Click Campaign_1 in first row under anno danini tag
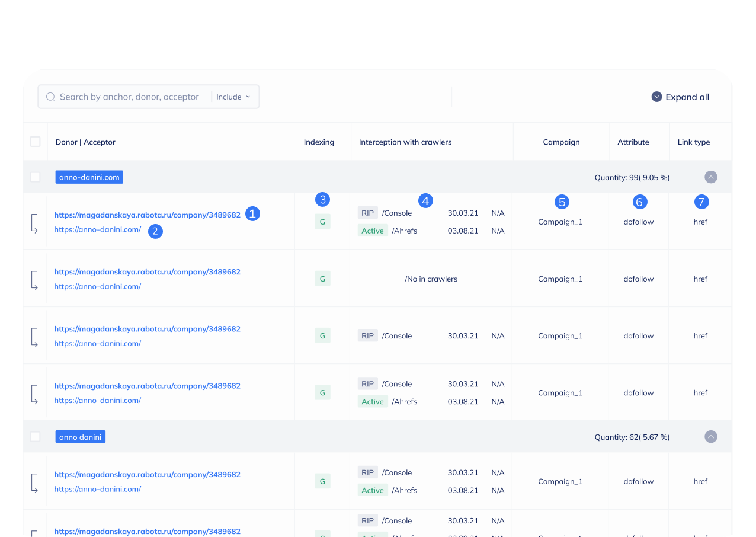Viewport: 756px width, 537px height. coord(560,481)
